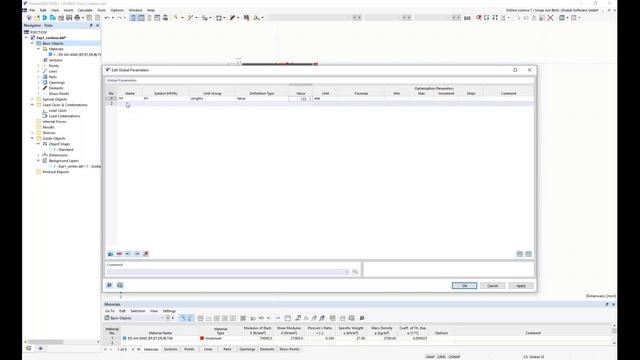The image size is (640, 360).
Task: Click the Definition Type cell showing Value
Action: point(262,99)
